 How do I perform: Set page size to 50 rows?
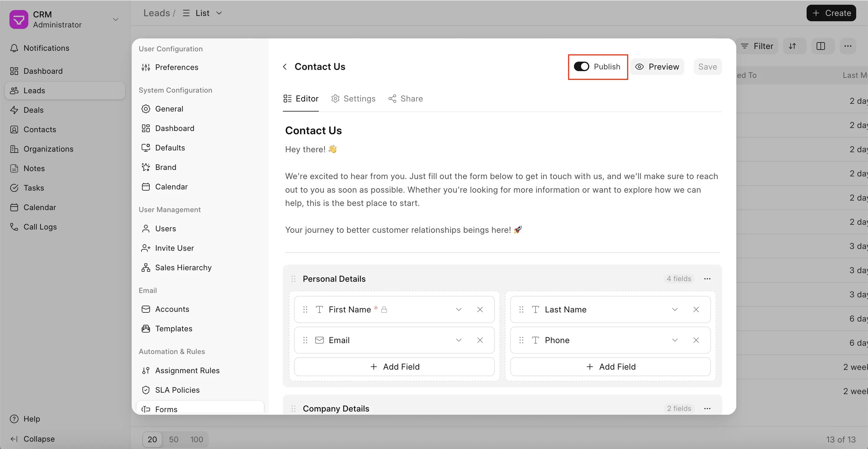click(x=174, y=440)
